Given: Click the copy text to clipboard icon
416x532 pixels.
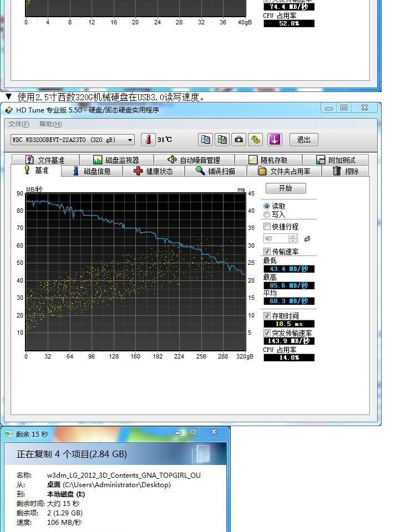Looking at the screenshot, I should point(205,140).
